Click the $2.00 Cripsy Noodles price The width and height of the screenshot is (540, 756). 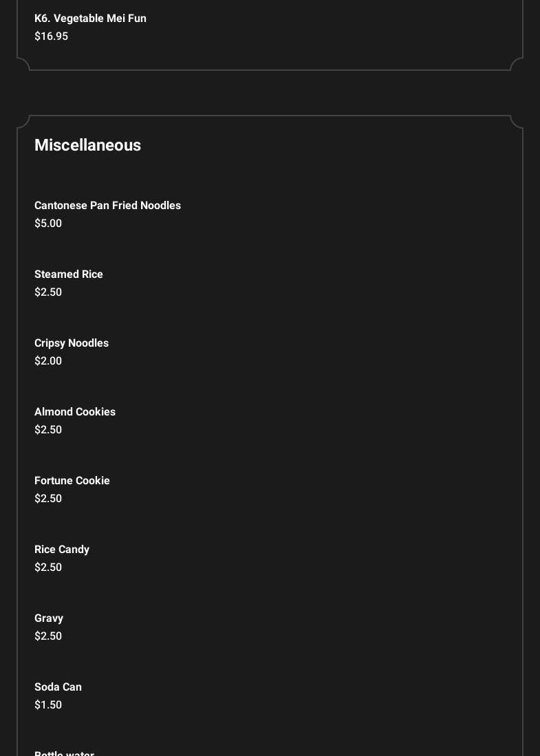pos(48,361)
